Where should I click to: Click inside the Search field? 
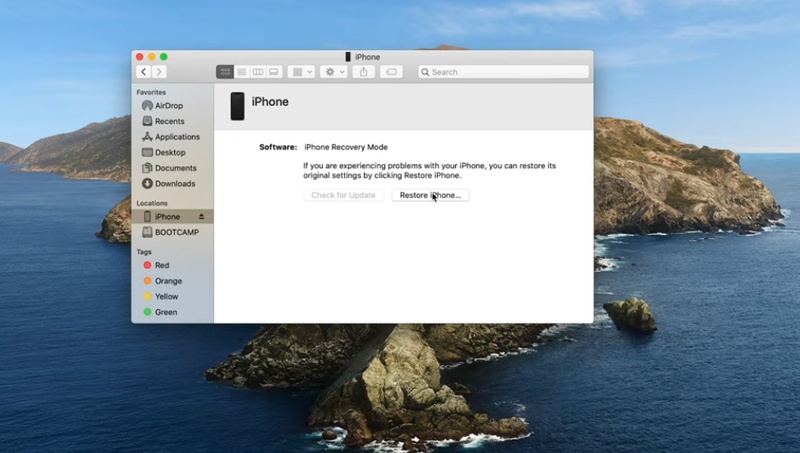tap(503, 72)
